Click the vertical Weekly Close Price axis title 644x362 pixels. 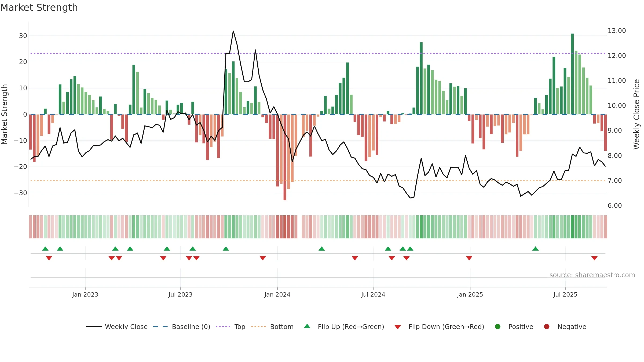636,114
